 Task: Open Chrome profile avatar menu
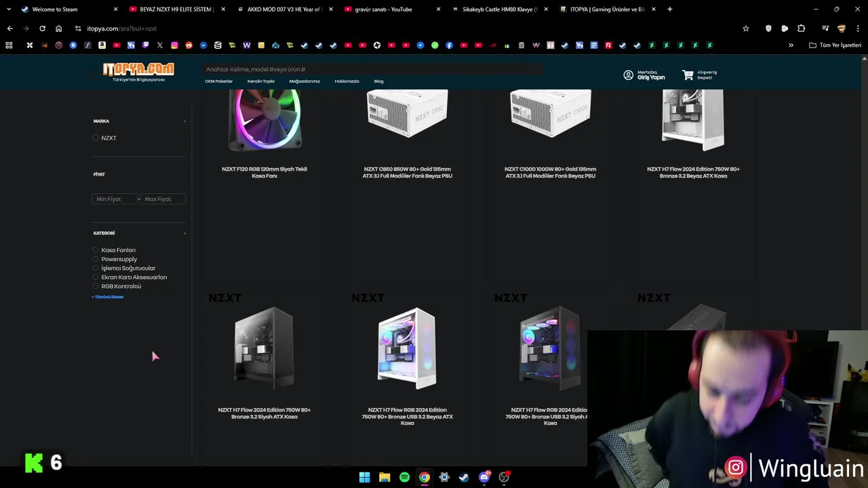pyautogui.click(x=842, y=28)
